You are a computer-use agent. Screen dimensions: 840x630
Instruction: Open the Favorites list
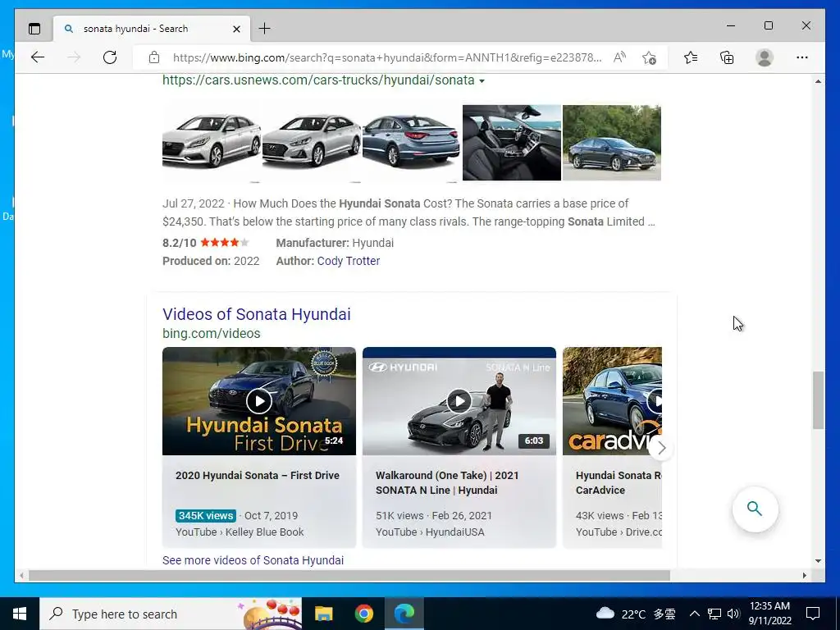(691, 57)
